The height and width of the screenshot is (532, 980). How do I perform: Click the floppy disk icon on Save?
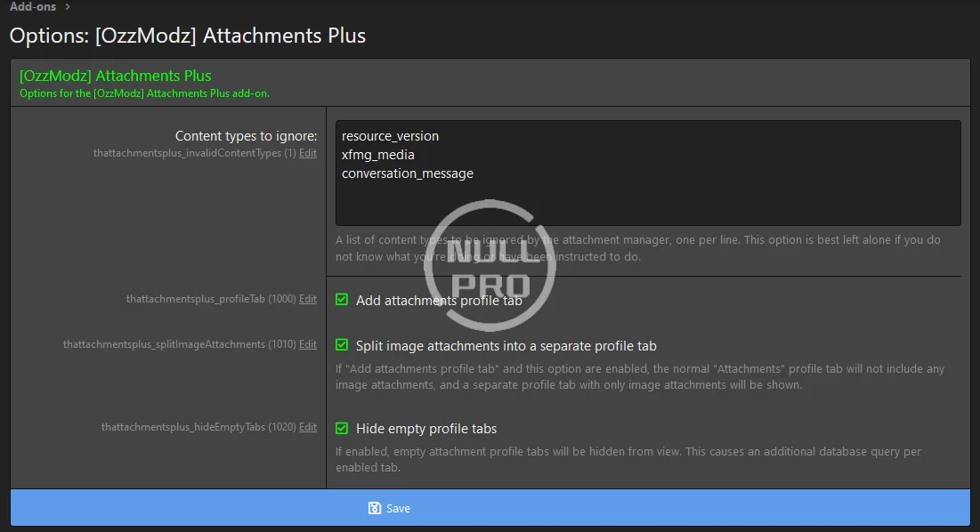[x=375, y=508]
